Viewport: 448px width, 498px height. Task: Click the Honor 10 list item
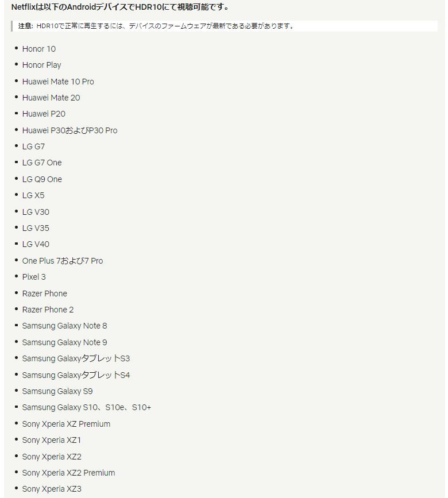click(x=39, y=49)
